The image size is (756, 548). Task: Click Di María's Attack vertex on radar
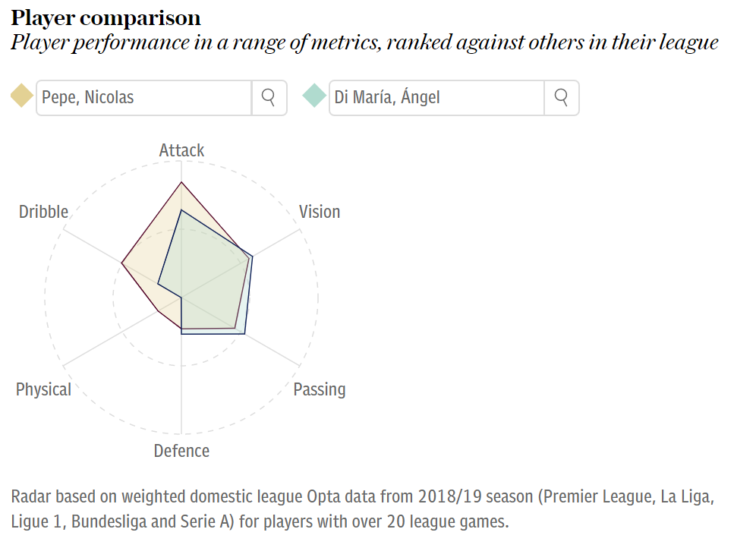181,210
